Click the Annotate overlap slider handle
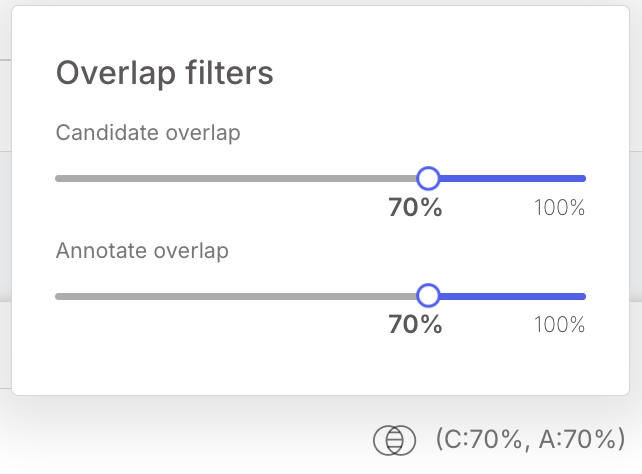Screen dimensions: 642x474 tap(428, 296)
